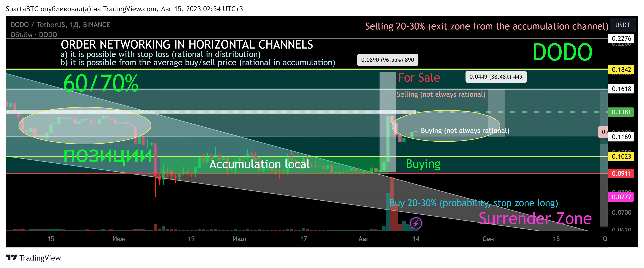Click 'ORDER NETWORKING IN HORIZONTAL CHANNELS' heading
The image size is (644, 268).
point(187,45)
